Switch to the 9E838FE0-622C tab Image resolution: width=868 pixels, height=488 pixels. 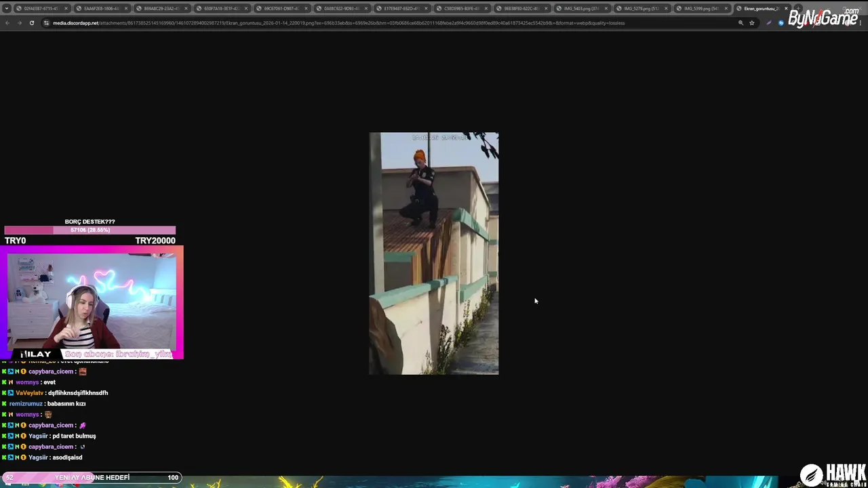coord(521,9)
